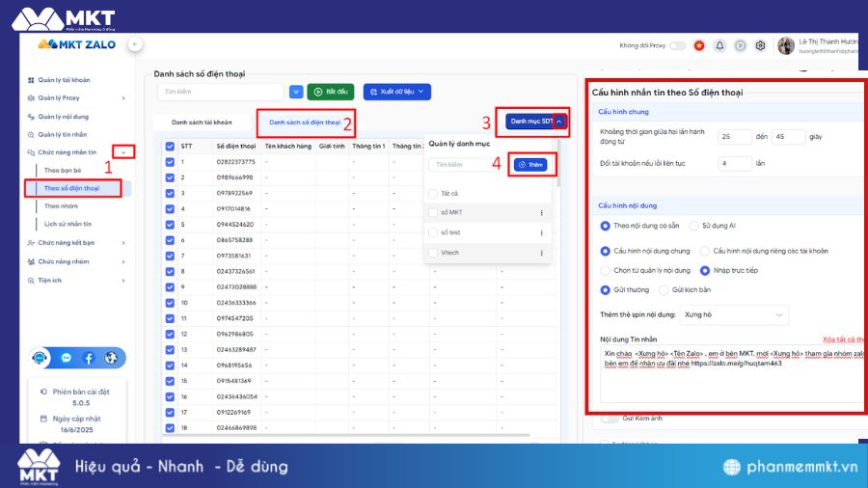The height and width of the screenshot is (488, 868).
Task: Open the support headset icon
Action: click(x=40, y=358)
